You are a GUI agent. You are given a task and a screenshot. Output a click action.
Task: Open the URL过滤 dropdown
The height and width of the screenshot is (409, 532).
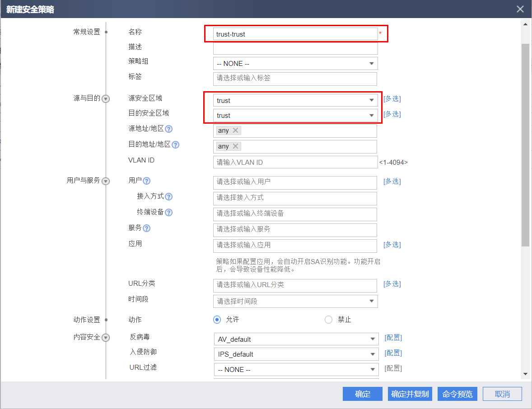pyautogui.click(x=296, y=369)
